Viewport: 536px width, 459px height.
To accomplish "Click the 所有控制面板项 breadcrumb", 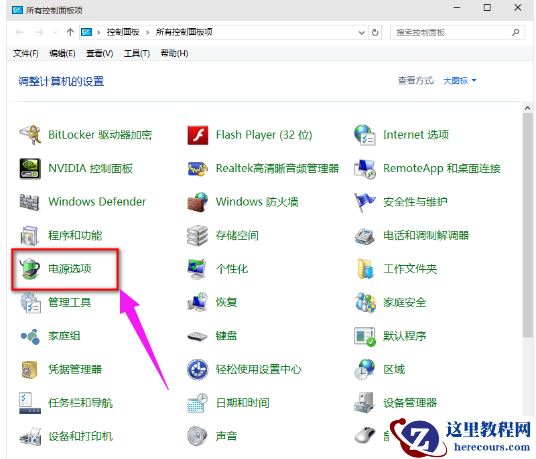I will pyautogui.click(x=184, y=32).
